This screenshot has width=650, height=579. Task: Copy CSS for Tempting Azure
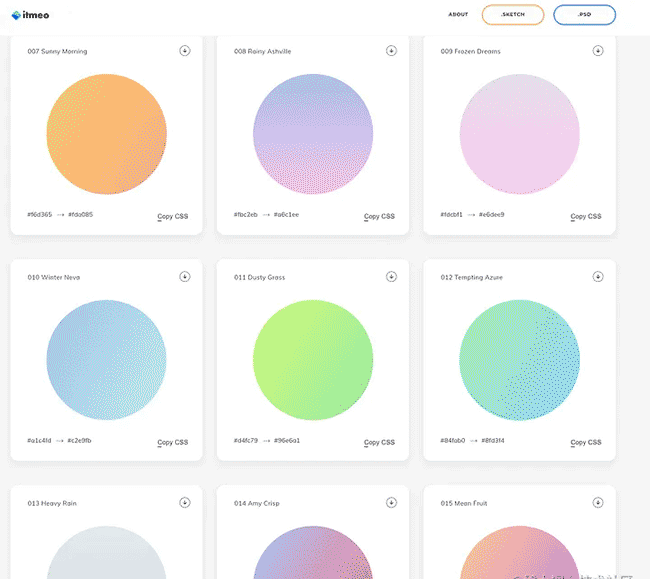tap(586, 442)
